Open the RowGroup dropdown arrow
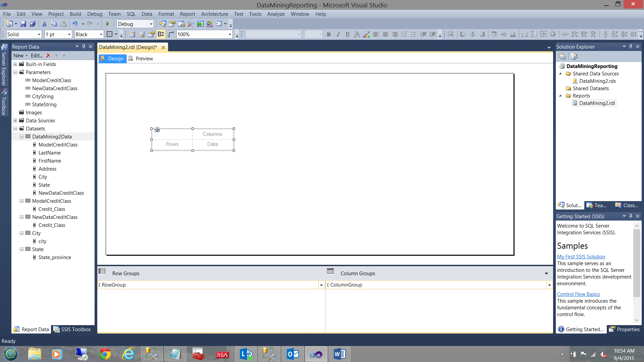 321,285
